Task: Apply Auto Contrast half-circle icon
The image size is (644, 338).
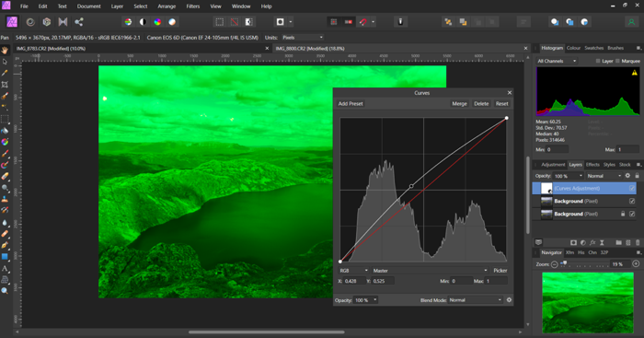Action: tap(143, 22)
